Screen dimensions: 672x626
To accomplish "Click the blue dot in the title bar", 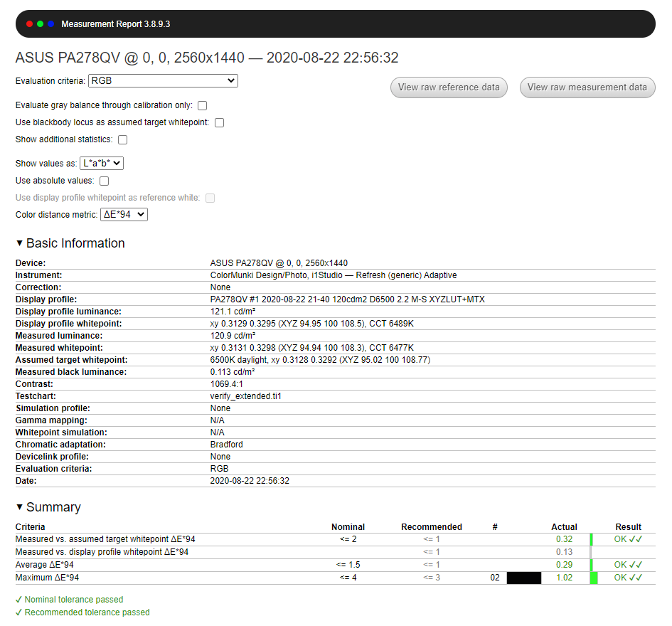I will pyautogui.click(x=51, y=24).
